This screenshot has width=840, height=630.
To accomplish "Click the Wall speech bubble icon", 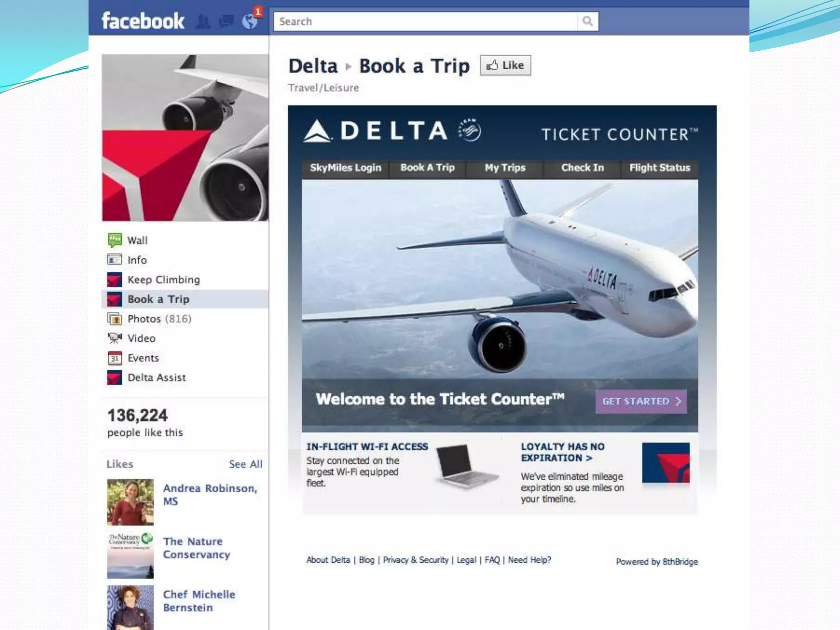I will pos(114,240).
